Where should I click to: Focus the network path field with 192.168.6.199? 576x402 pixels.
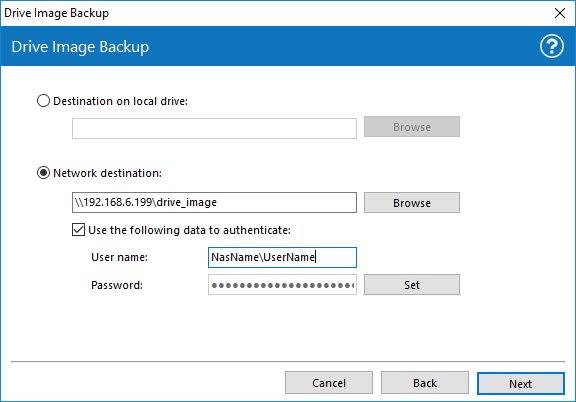click(214, 202)
